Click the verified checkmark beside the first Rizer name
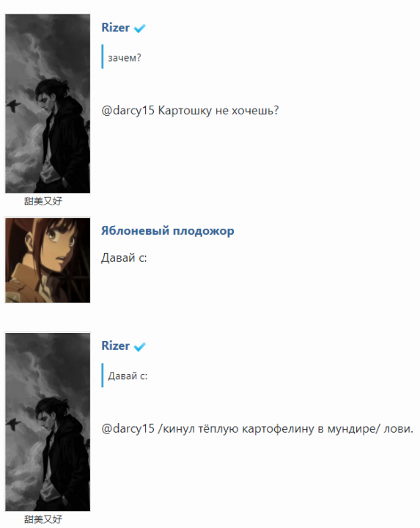This screenshot has height=528, width=420. pos(139,29)
